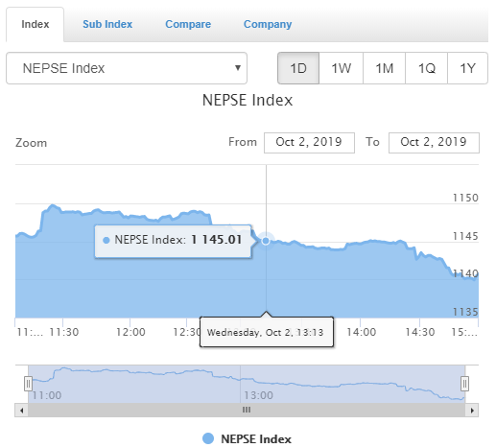Select the 1Y range button
This screenshot has height=448, width=496.
pos(467,68)
